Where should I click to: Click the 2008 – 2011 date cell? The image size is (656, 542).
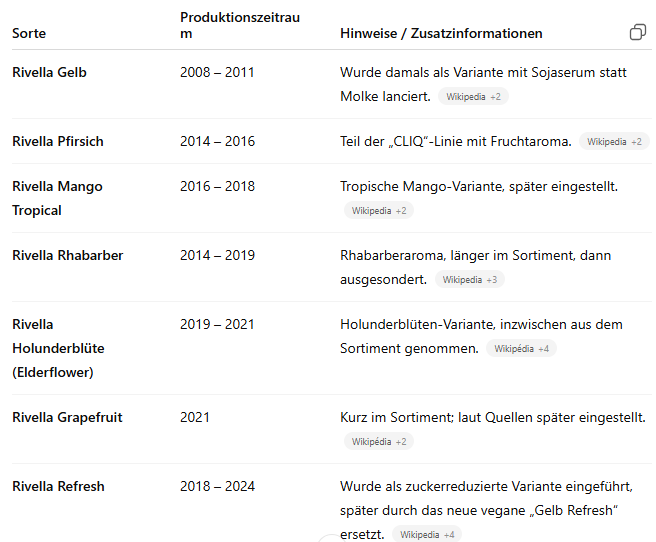click(x=217, y=72)
